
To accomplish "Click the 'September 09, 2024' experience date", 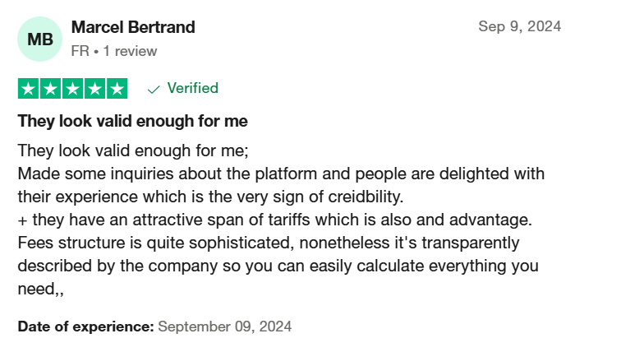I will [225, 327].
